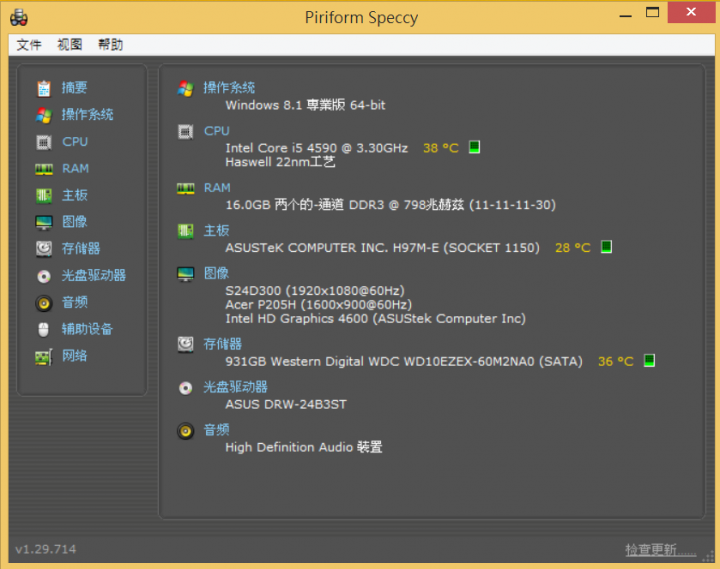This screenshot has width=720, height=569.
Task: Open 主板 section in sidebar
Action: 74,195
